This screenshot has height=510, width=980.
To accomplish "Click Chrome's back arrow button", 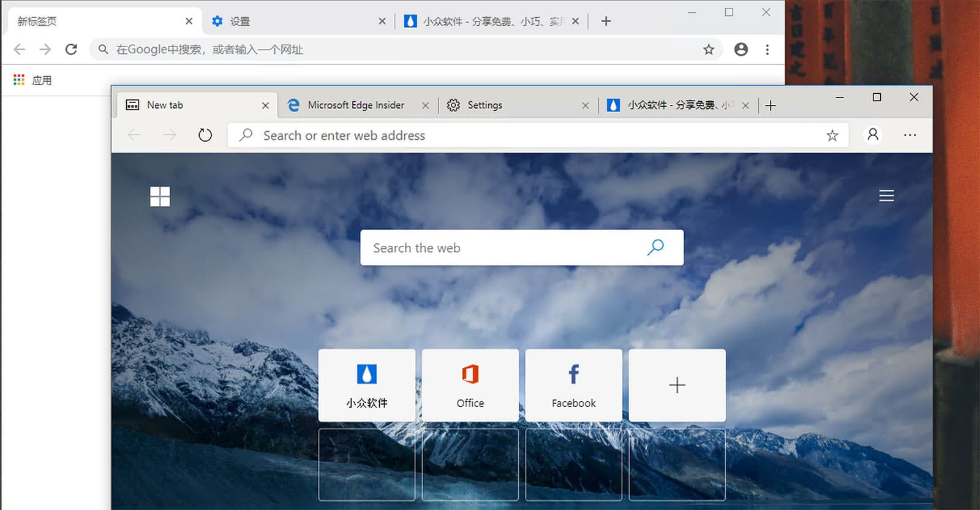I will pos(19,50).
